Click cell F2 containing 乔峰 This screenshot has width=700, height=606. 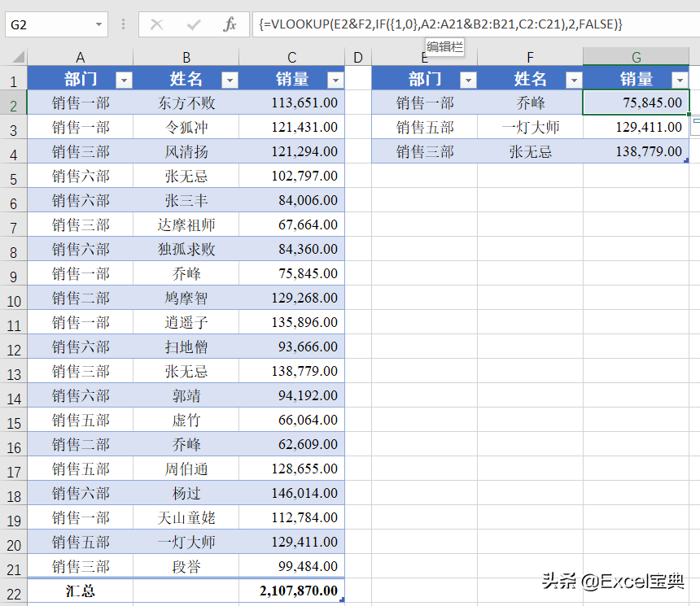(x=531, y=102)
